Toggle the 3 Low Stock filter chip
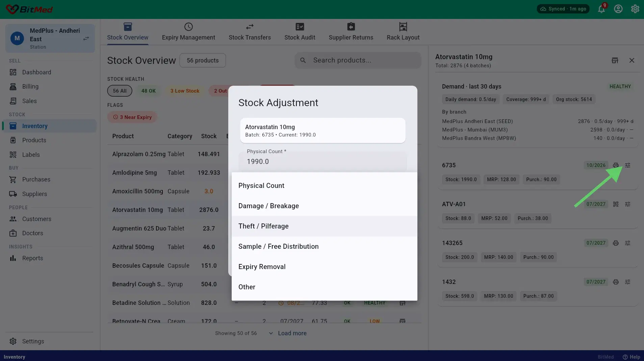Screen dimensions: 644x361 (x=185, y=91)
